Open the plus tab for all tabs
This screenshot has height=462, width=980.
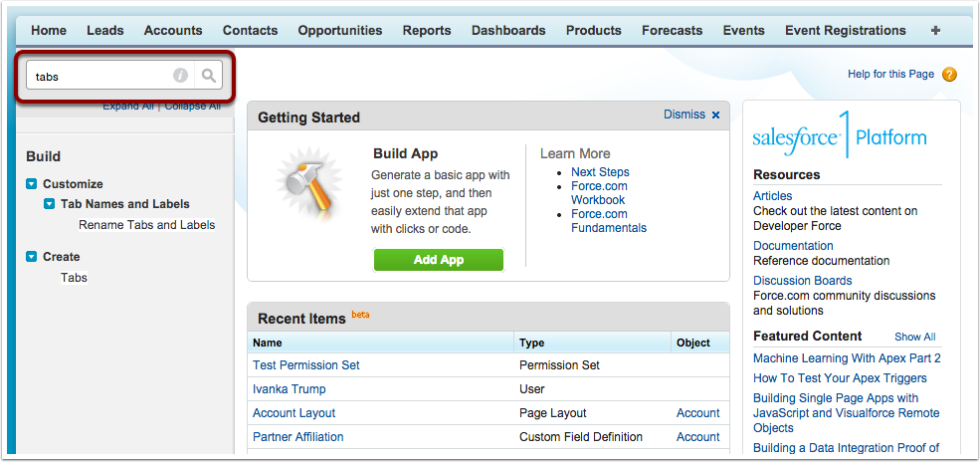(935, 30)
